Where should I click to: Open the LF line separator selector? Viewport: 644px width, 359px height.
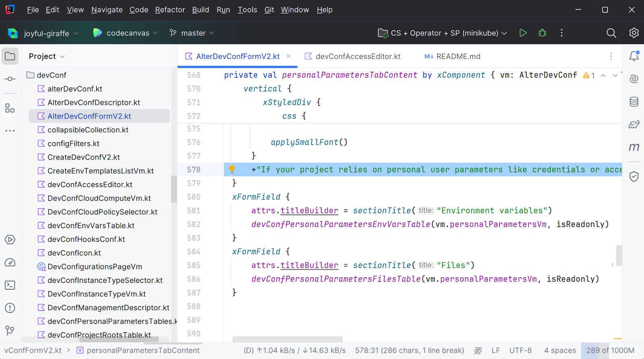click(495, 351)
